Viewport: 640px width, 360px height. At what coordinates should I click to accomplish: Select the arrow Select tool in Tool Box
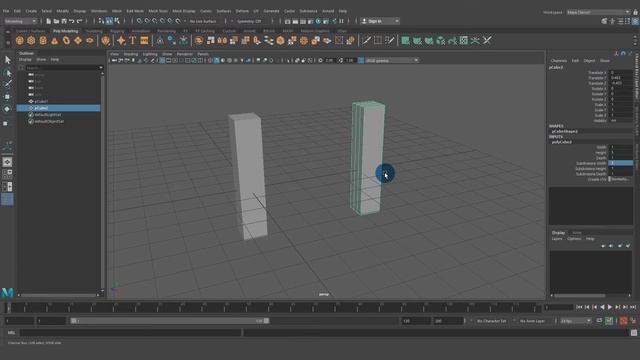tap(7, 60)
